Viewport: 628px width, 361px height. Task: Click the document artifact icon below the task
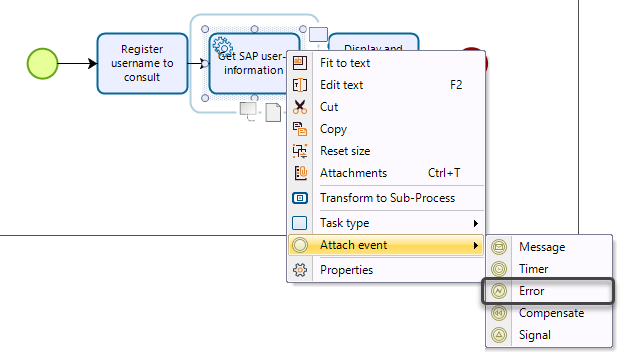pos(274,112)
